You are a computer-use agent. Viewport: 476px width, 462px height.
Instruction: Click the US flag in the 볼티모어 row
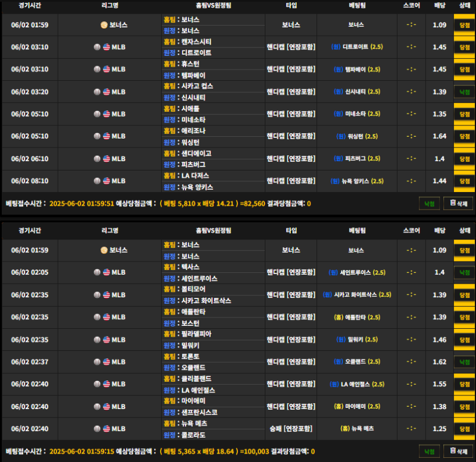click(x=107, y=295)
